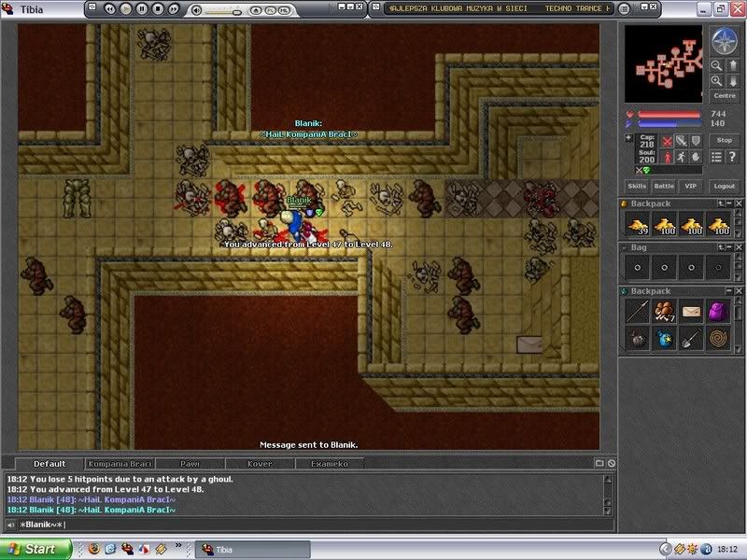Switch to the Exameko chat tab

(x=330, y=463)
